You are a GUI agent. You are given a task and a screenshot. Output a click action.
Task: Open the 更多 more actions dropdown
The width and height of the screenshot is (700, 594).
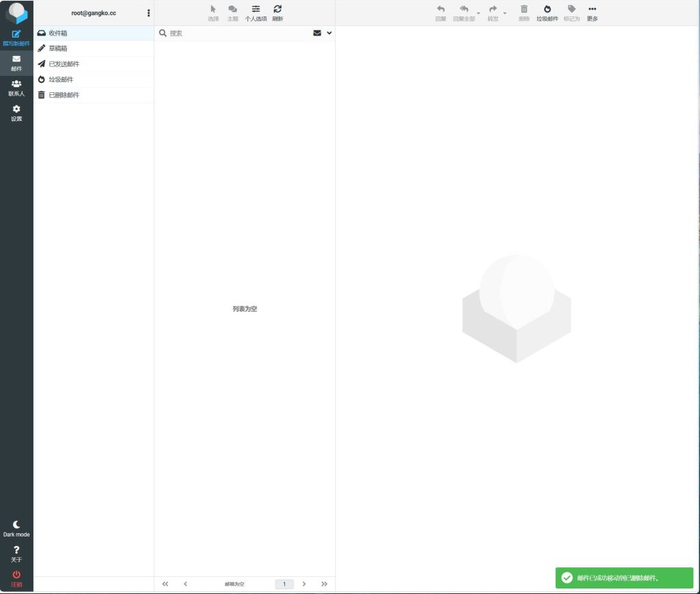592,12
